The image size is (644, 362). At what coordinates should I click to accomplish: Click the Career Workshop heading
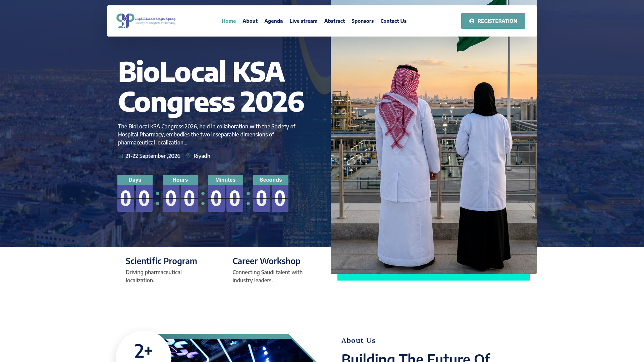(266, 261)
